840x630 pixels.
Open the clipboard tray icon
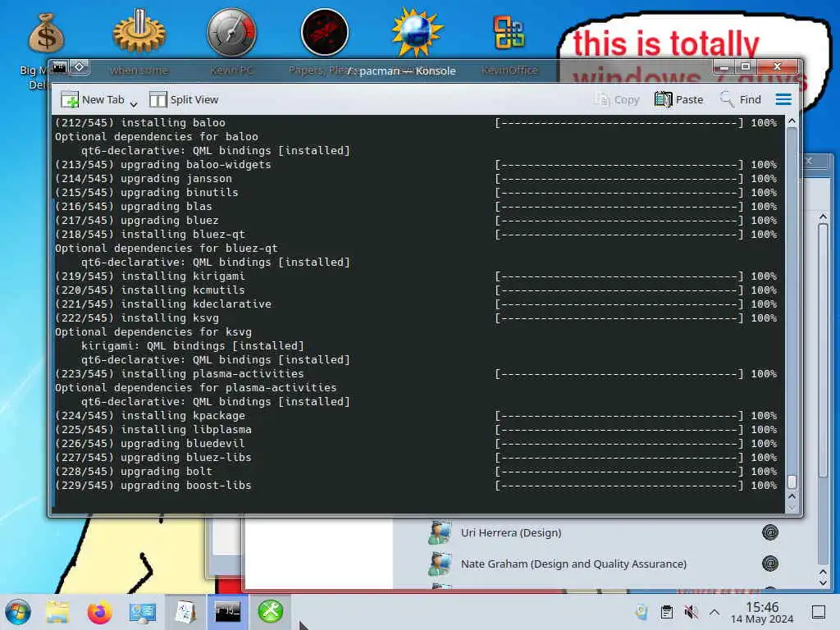tap(667, 612)
